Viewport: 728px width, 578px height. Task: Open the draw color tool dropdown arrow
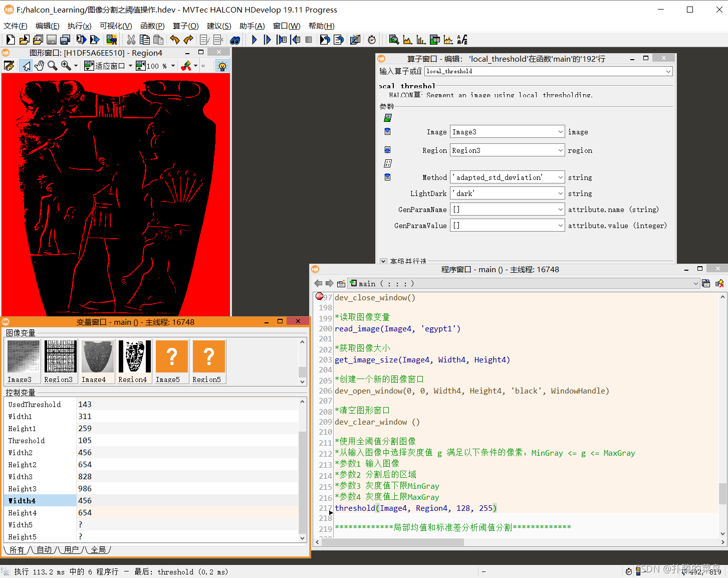195,66
